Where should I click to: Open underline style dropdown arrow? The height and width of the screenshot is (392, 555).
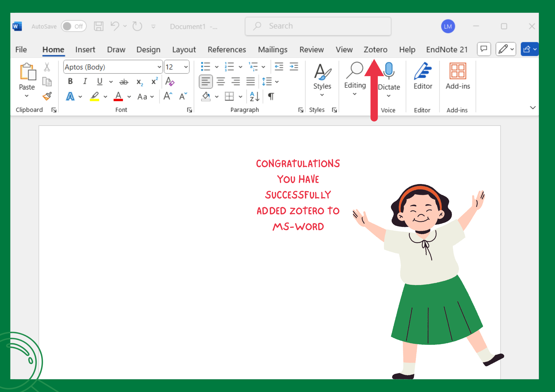pyautogui.click(x=111, y=82)
